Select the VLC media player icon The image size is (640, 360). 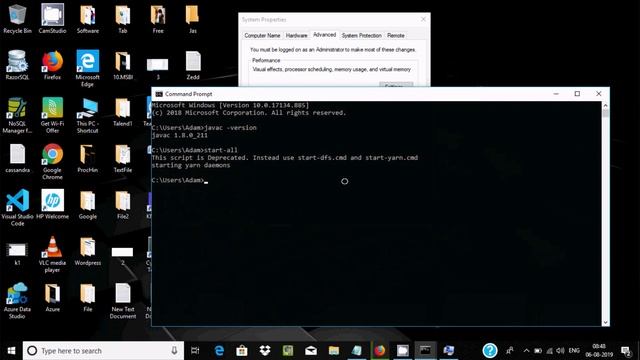pyautogui.click(x=52, y=254)
